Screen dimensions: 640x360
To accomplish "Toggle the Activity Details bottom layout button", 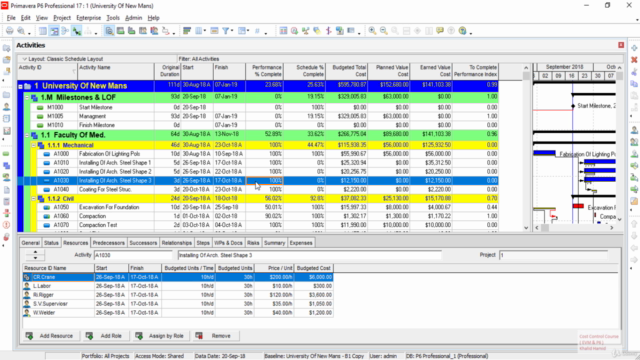I will pos(109,31).
